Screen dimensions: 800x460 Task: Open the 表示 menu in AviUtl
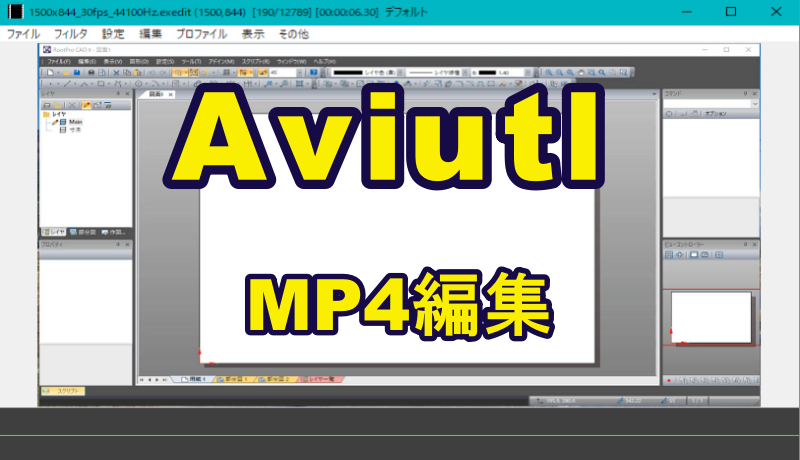(x=253, y=33)
